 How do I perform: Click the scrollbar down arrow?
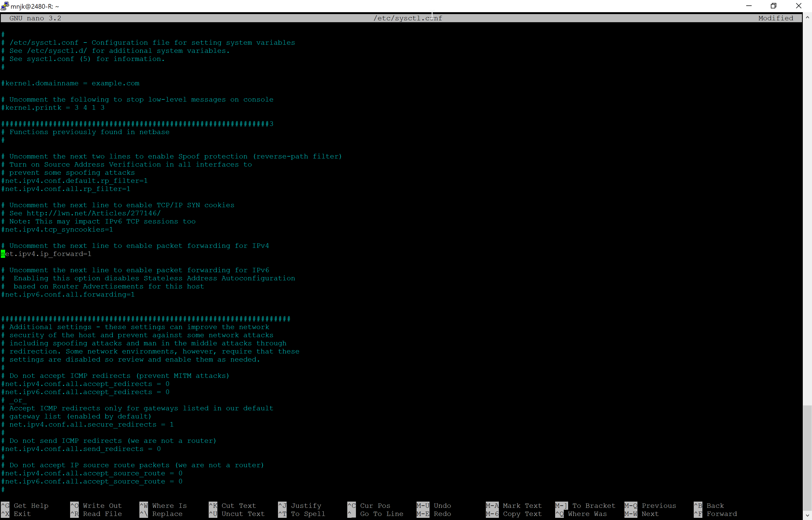(807, 516)
